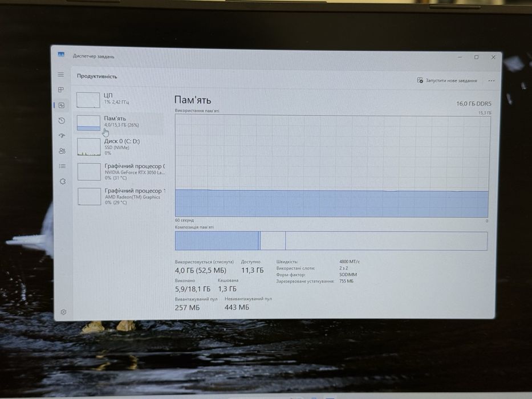532x399 pixels.
Task: Go to the Processes page icon in sidebar
Action: pyautogui.click(x=61, y=89)
